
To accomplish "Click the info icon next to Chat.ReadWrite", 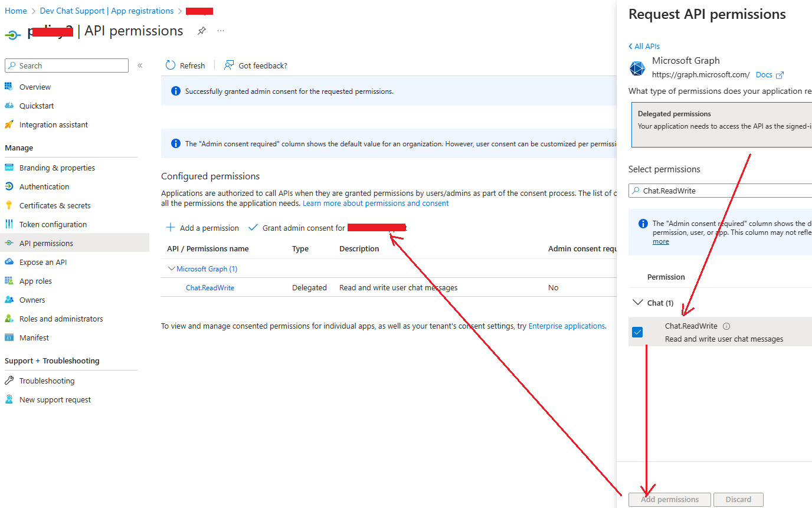I will [726, 326].
